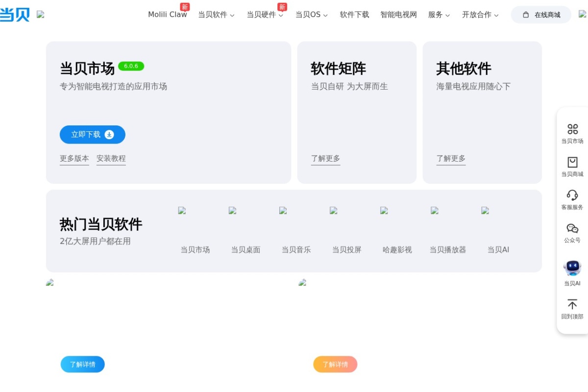Click sidebar 当贝商城 bag icon
588x392 pixels.
pos(572,162)
